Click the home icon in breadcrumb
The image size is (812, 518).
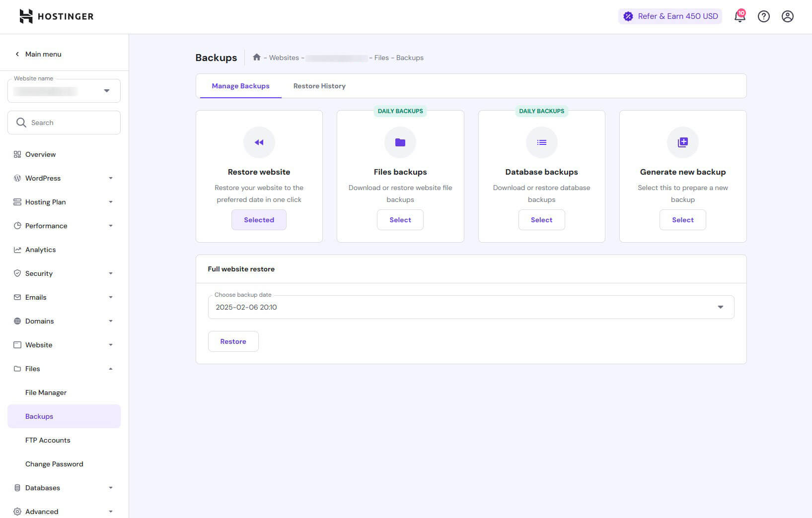256,57
